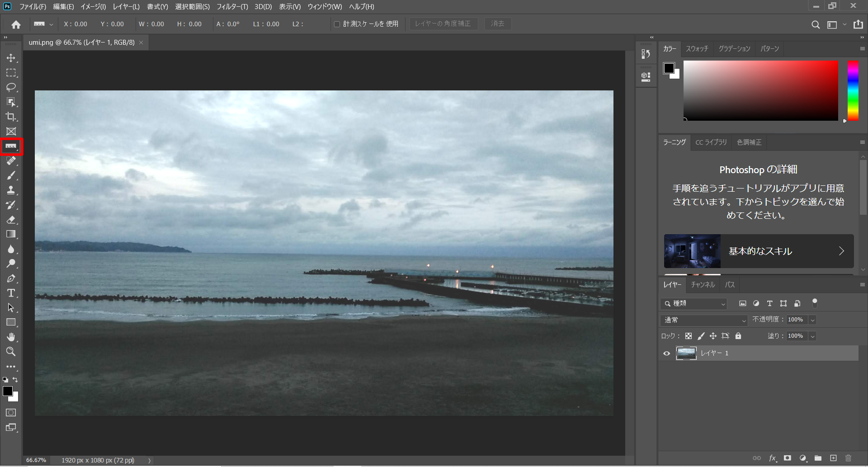Click the レイヤーの角度補正 button
Image resolution: width=868 pixels, height=467 pixels.
(x=443, y=24)
